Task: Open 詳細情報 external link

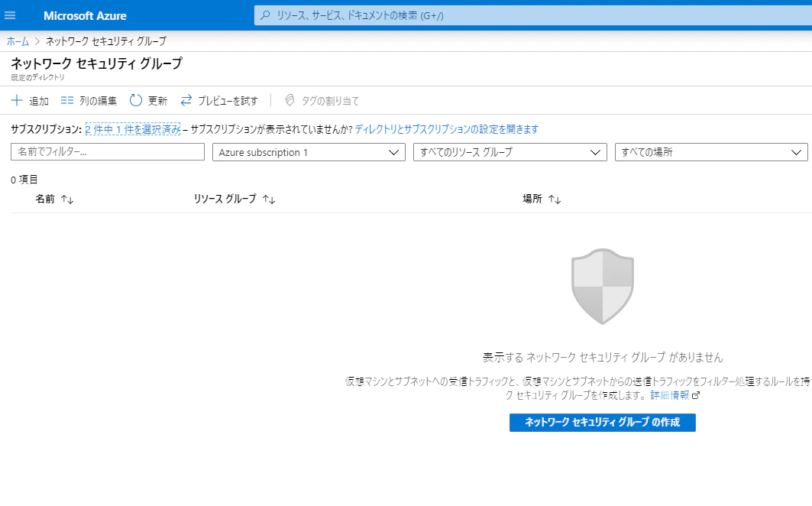Action: tap(675, 395)
